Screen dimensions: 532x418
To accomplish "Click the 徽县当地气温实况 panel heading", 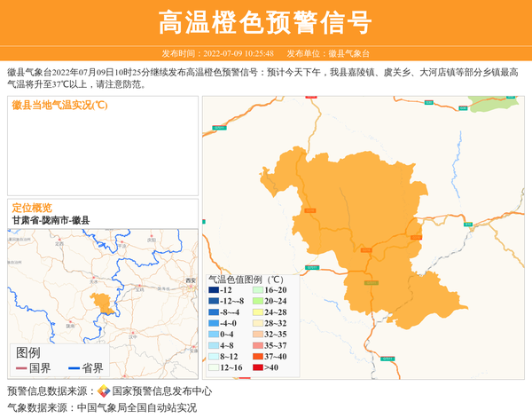I will [x=59, y=105].
